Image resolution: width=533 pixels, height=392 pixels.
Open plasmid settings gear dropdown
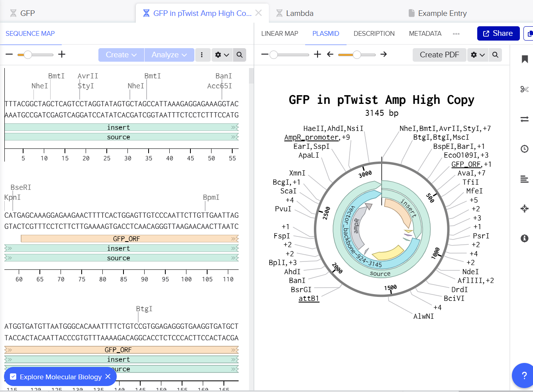click(478, 55)
